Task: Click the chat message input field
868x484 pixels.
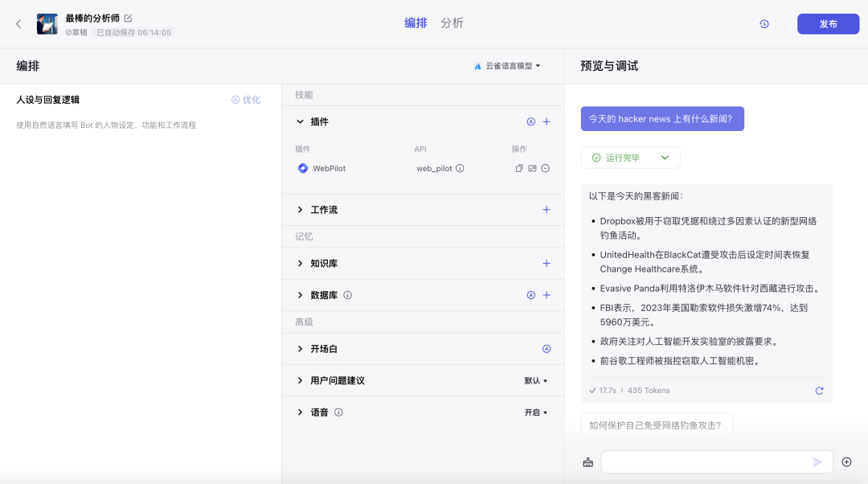Action: tap(703, 461)
